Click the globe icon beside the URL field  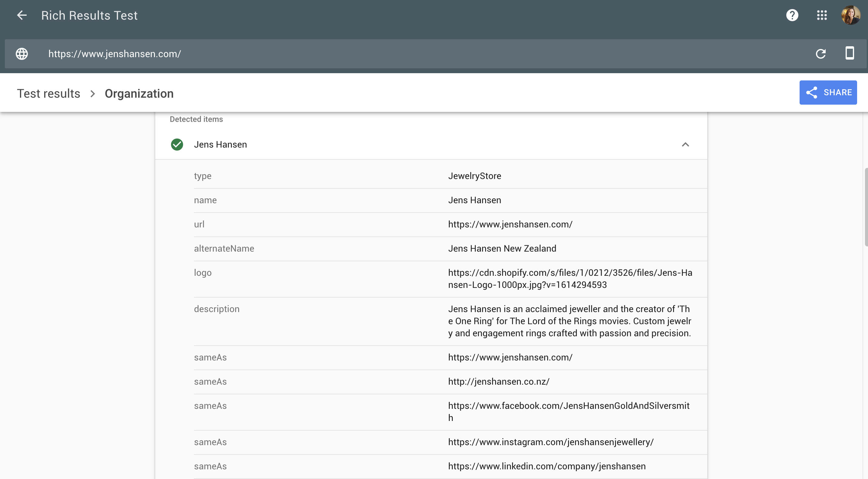pos(22,54)
